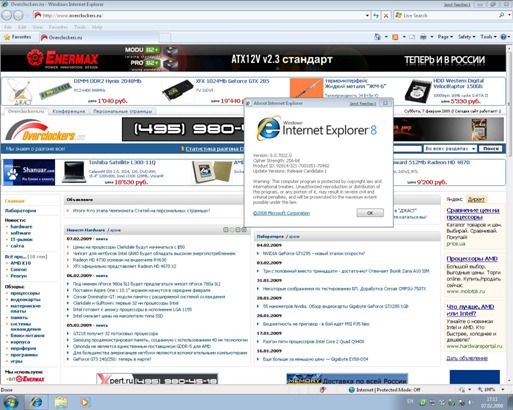The image size is (513, 410).
Task: Click the browser Forward arrow button
Action: (18, 15)
